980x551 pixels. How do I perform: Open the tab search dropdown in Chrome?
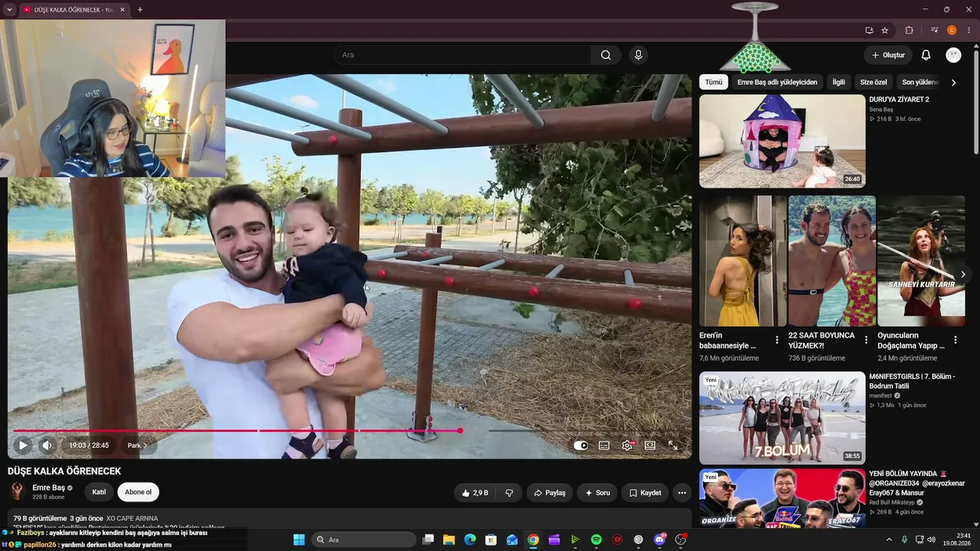coord(9,10)
